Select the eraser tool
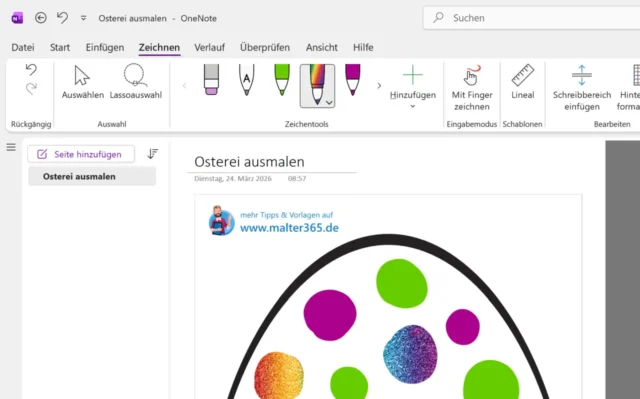Viewport: 640px width, 399px height. (211, 80)
